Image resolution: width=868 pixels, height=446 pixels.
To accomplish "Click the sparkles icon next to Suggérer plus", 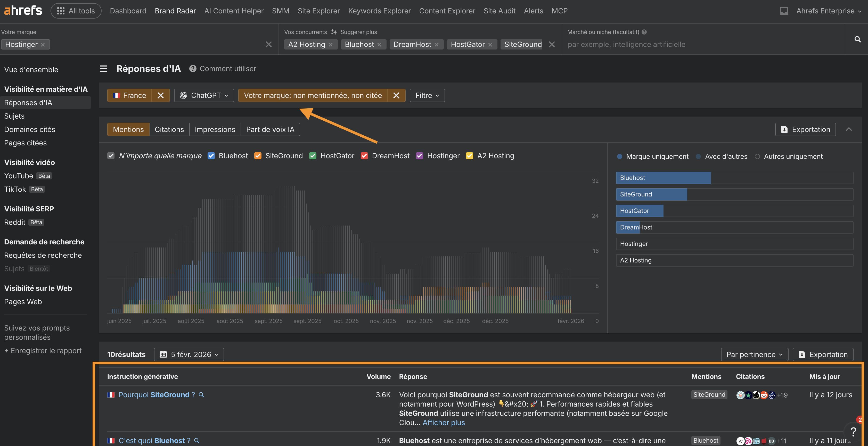I will tap(334, 32).
